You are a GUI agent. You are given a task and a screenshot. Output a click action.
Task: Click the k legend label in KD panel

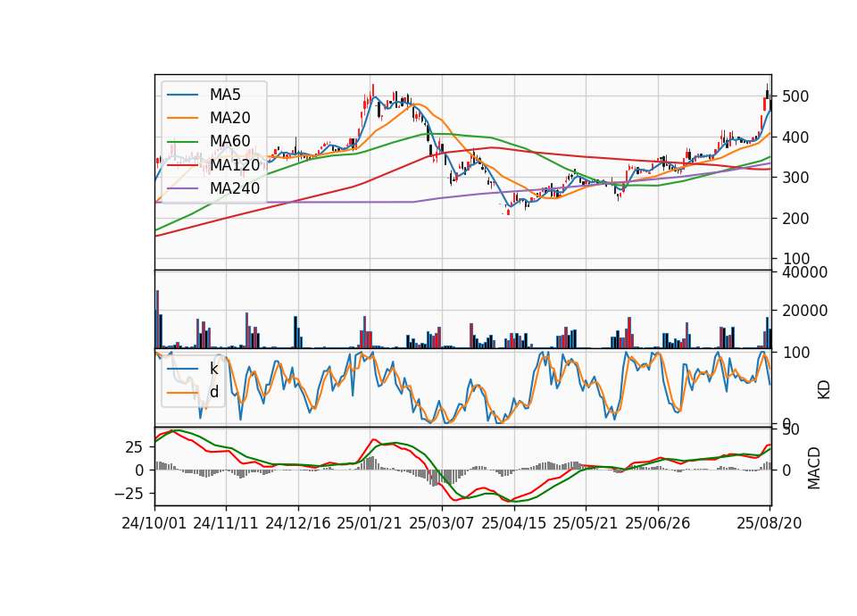tap(213, 369)
